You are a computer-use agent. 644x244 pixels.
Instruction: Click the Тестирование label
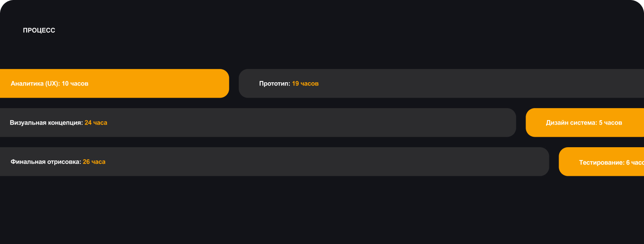(x=601, y=163)
